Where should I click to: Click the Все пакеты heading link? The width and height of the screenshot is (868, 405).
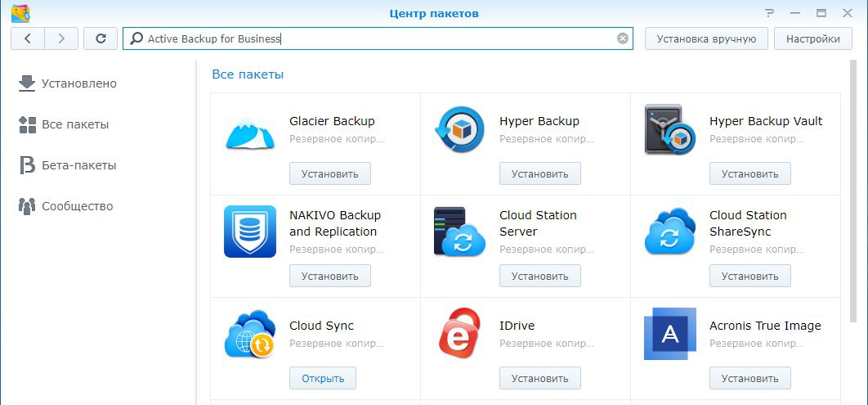click(x=248, y=74)
